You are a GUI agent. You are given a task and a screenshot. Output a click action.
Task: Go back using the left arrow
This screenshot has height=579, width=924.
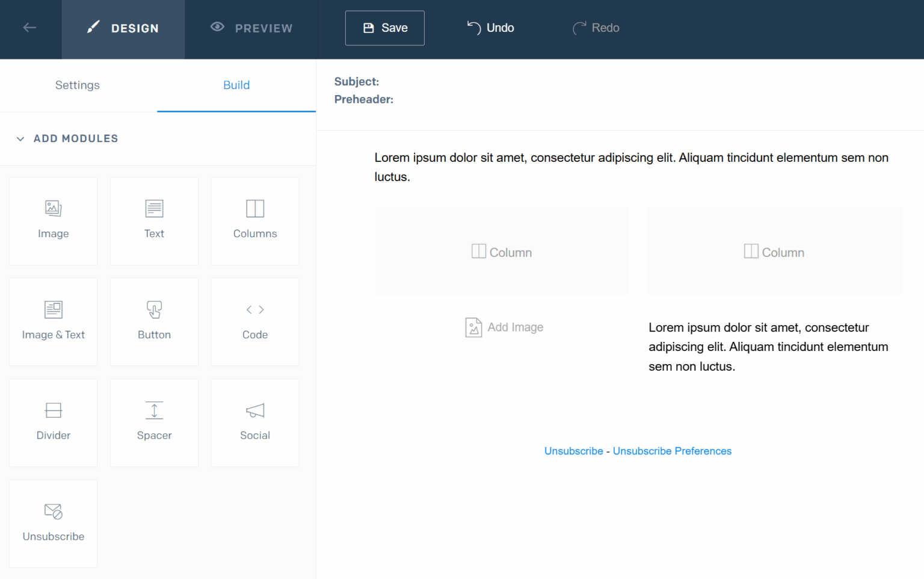29,28
